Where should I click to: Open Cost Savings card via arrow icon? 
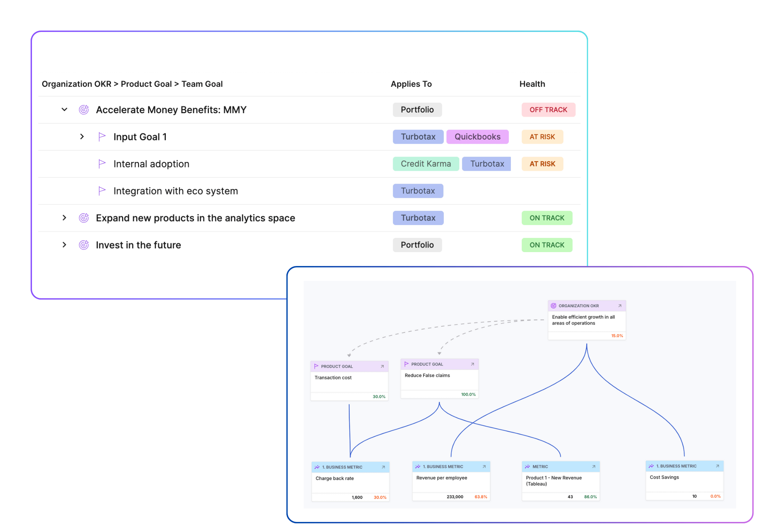[717, 466]
